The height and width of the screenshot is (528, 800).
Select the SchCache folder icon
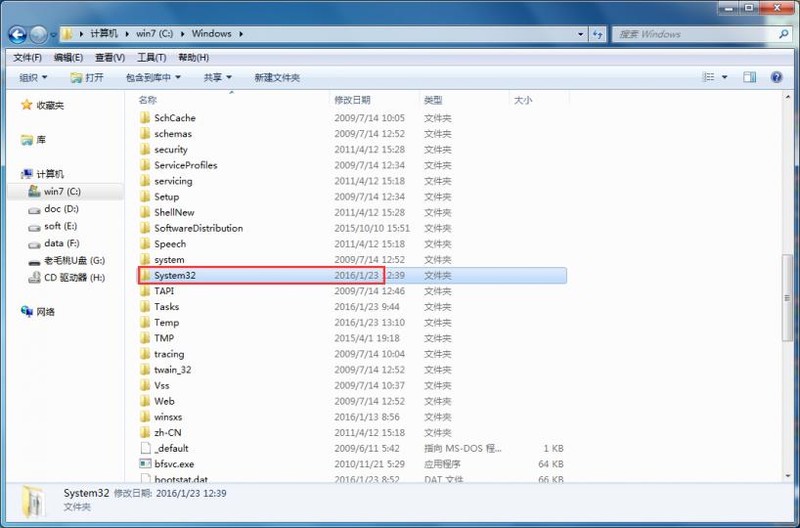pos(145,118)
